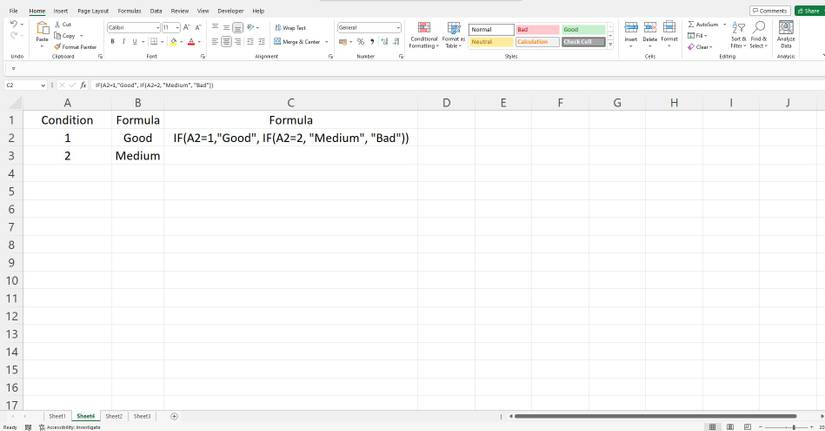825x431 pixels.
Task: Switch to Sheet2 tab
Action: (114, 416)
